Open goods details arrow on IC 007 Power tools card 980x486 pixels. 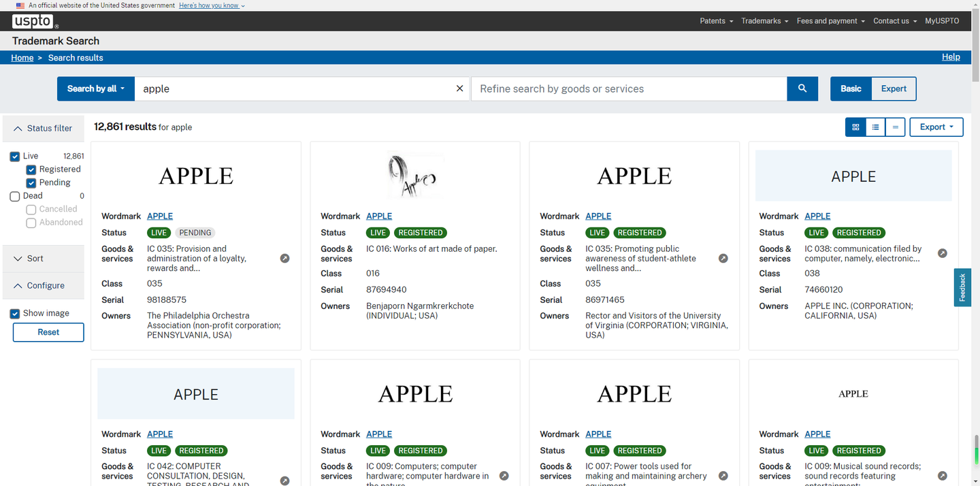click(723, 476)
